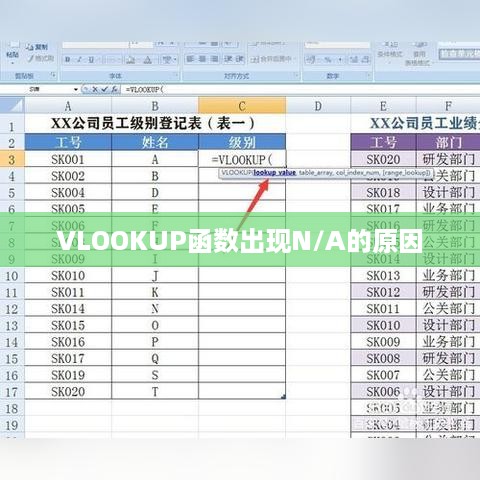480x480 pixels.
Task: Click the font size box
Action: coord(142,44)
